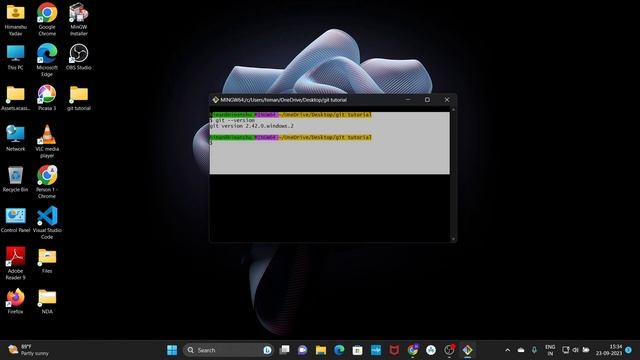Select the OBS Studio desktop icon
The image size is (640, 360).
pos(78,57)
